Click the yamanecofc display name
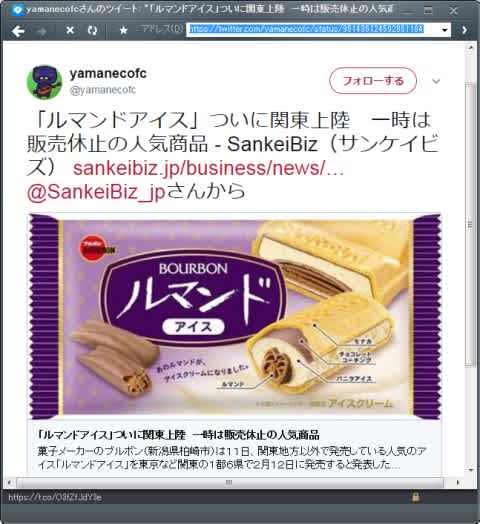Image resolution: width=480 pixels, height=524 pixels. tap(108, 73)
